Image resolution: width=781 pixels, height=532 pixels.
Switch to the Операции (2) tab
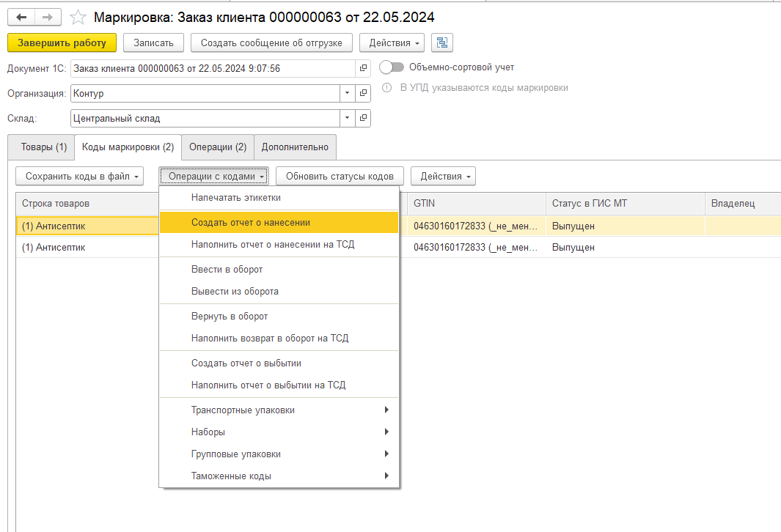pyautogui.click(x=218, y=147)
